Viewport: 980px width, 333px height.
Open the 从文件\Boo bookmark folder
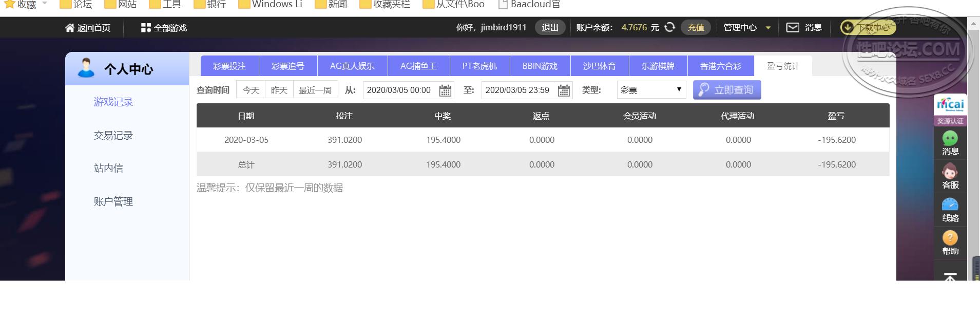tap(454, 4)
